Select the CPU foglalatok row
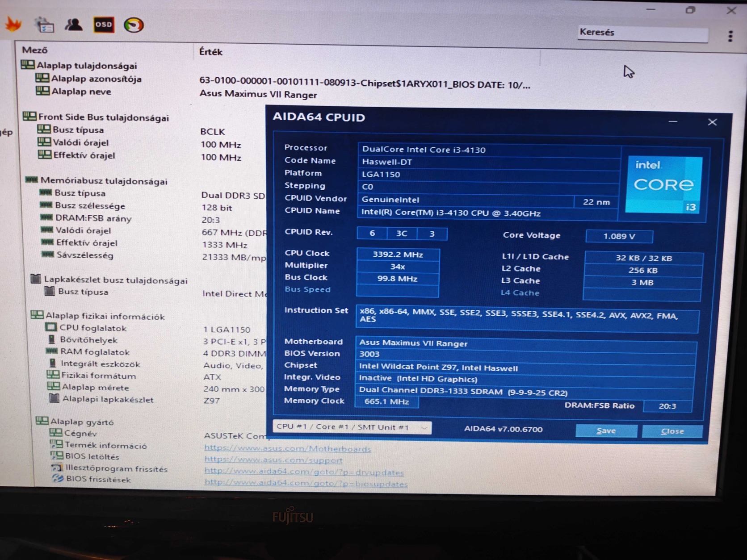This screenshot has height=560, width=747. 86,328
